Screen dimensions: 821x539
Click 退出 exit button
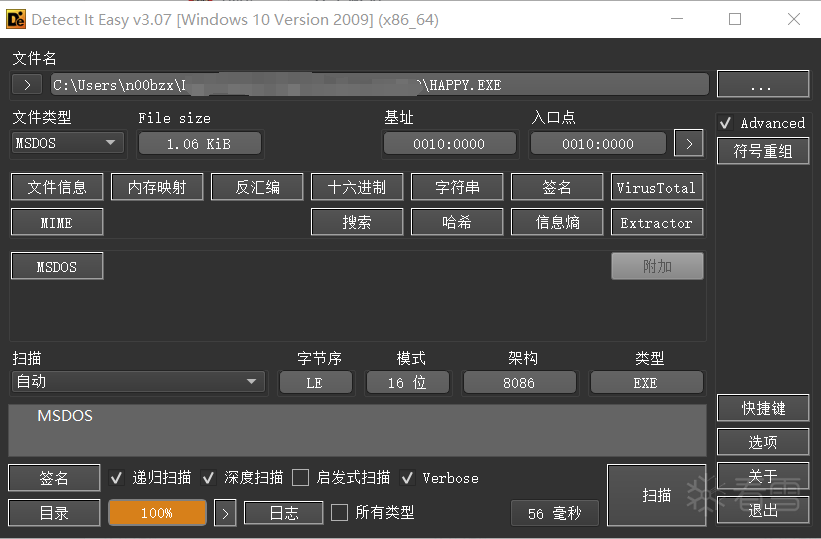762,510
